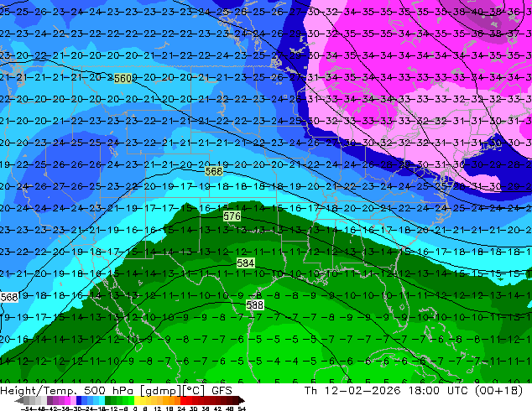The width and height of the screenshot is (532, 411).
Task: Click the 576 height contour label
Action: pyautogui.click(x=232, y=216)
